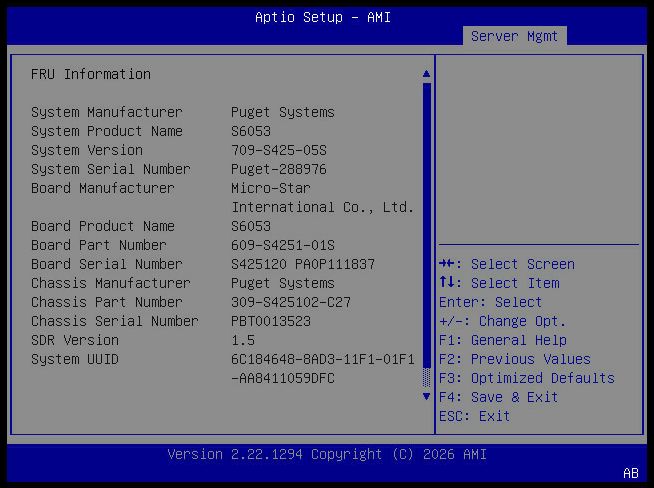Click the value S425120 PA0P111837
654x488 pixels.
tap(303, 264)
